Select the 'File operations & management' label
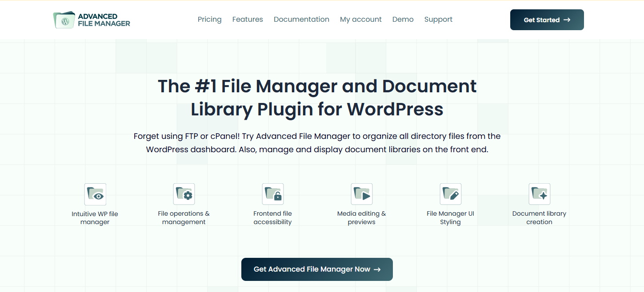The image size is (644, 292). point(184,218)
